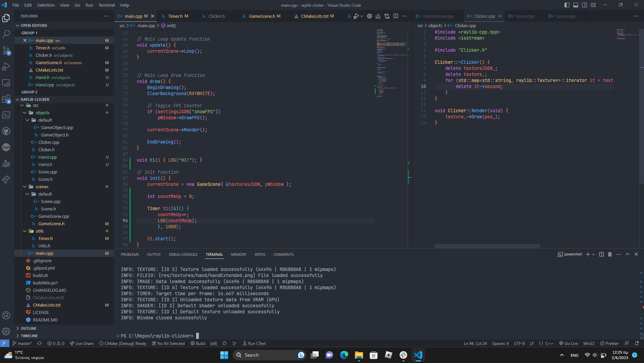Open new terminal launch profile dropdown
This screenshot has width=644, height=363.
point(593,254)
